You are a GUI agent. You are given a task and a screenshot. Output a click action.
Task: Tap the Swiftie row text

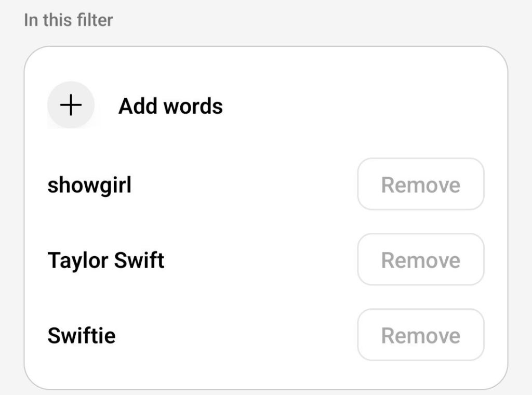pyautogui.click(x=82, y=335)
